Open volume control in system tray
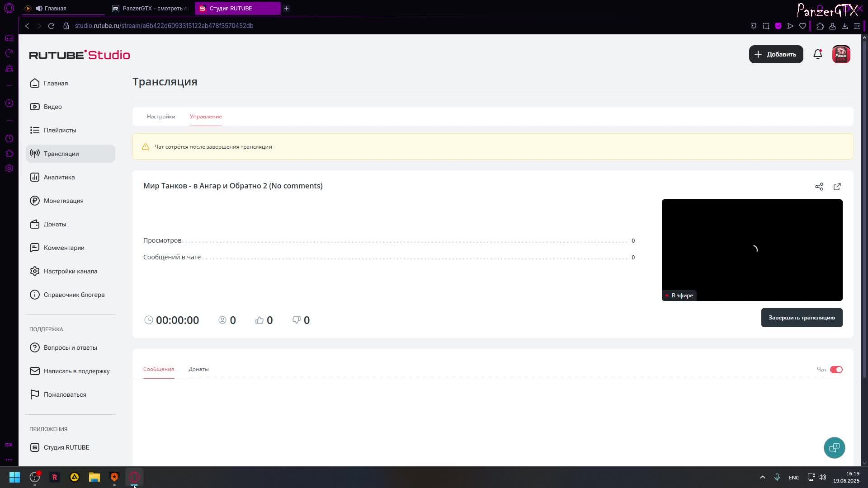Viewport: 868px width, 488px height. 822,477
